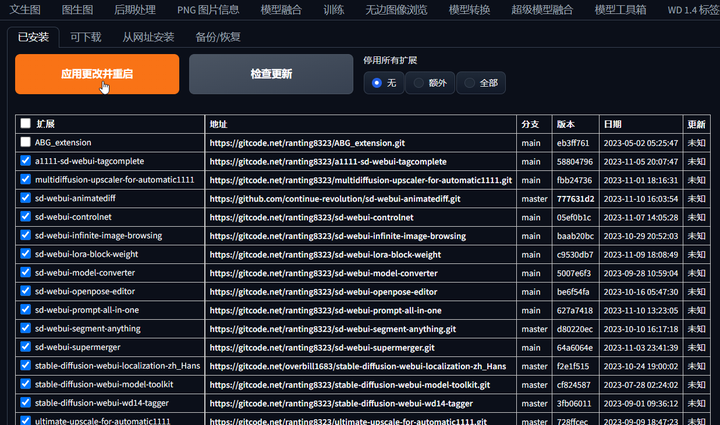Open github sd-webui-animatediff.git link
Screen dimensions: 720x425
point(335,199)
